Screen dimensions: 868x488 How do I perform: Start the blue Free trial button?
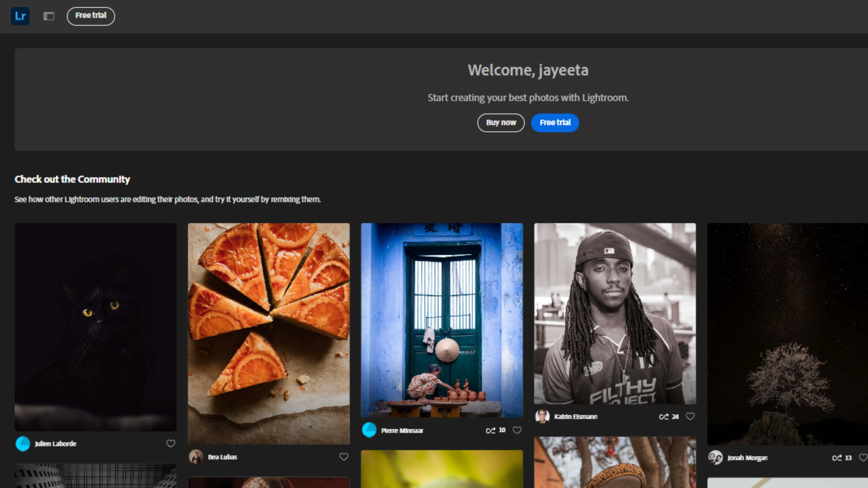tap(555, 123)
